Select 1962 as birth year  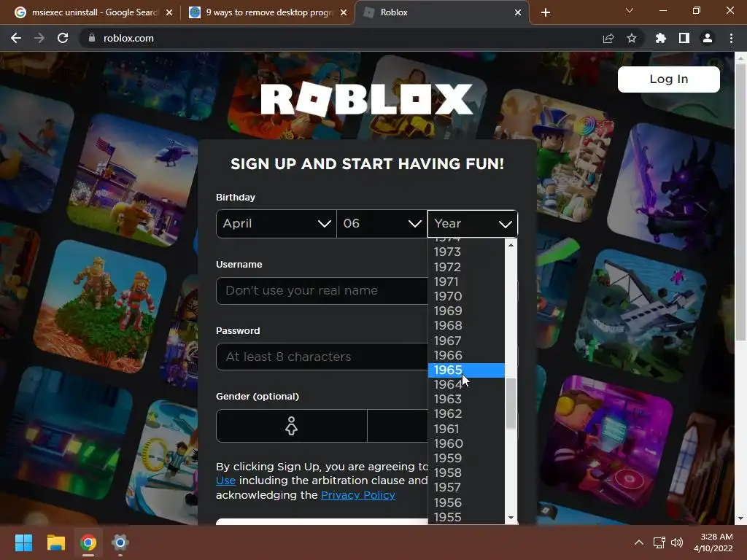click(x=466, y=414)
